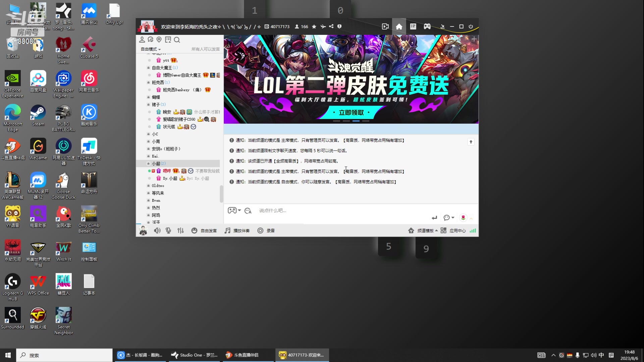Switch to the gamepad tab in title bar
The height and width of the screenshot is (362, 644).
(427, 26)
